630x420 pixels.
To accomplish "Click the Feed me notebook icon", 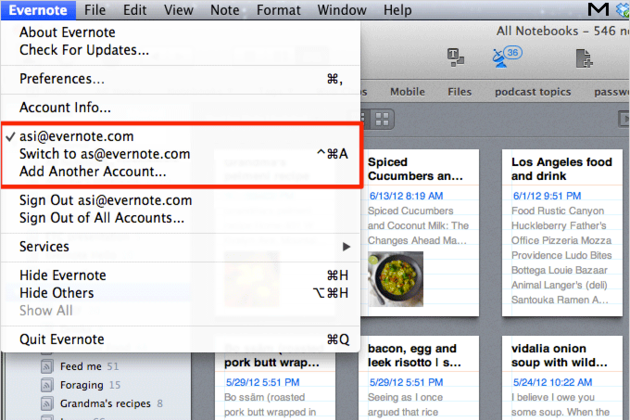I will tap(46, 367).
